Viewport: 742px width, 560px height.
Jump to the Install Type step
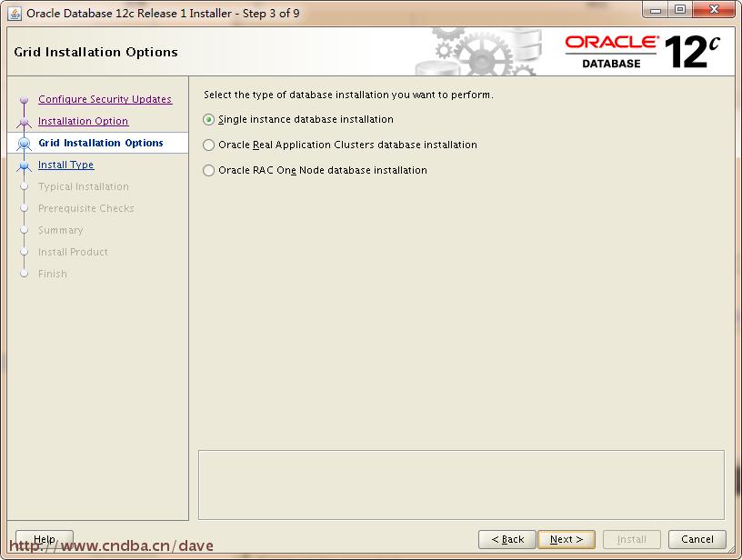click(x=66, y=165)
